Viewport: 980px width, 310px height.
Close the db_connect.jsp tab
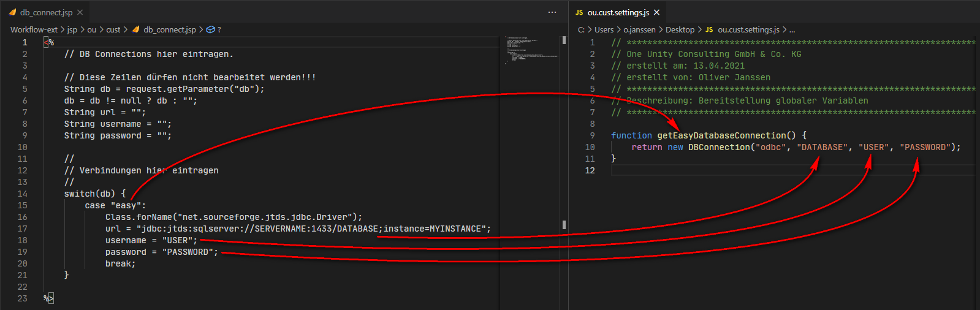point(80,12)
